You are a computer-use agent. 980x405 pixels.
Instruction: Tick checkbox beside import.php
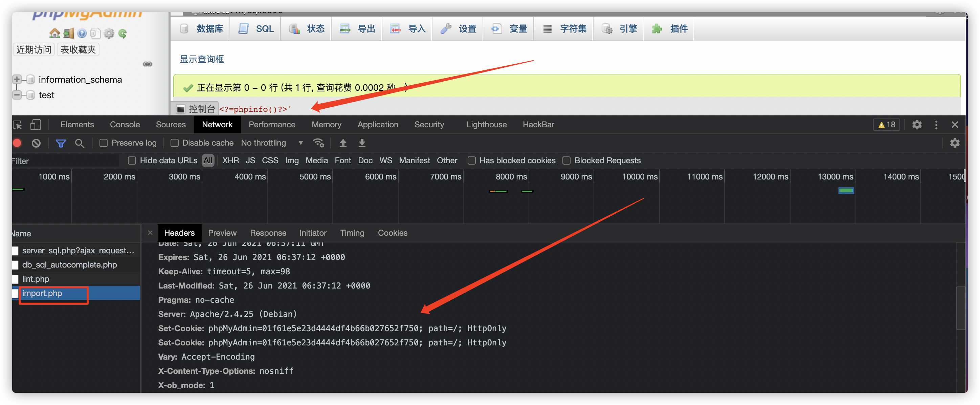pyautogui.click(x=15, y=294)
